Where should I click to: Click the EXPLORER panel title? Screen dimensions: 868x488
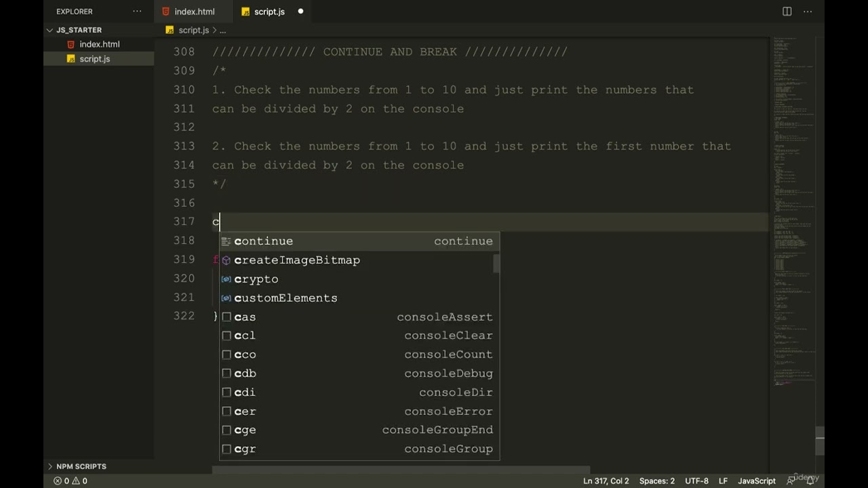pos(75,12)
